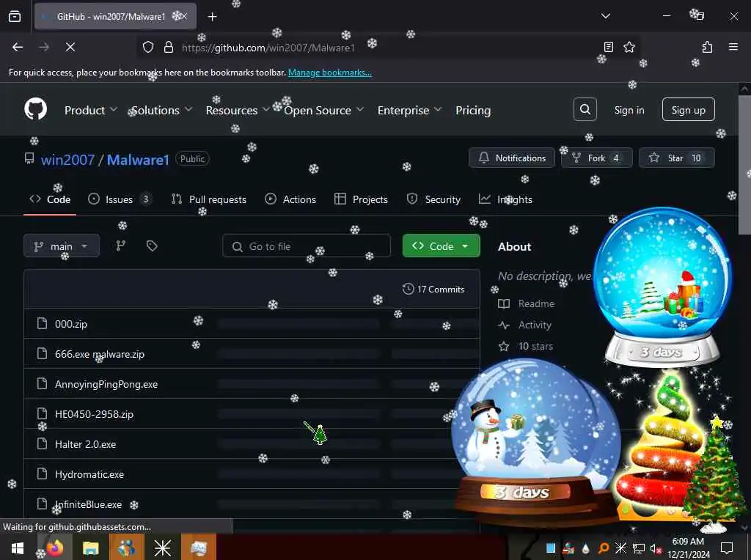View repository branches icon
The width and height of the screenshot is (751, 560).
(121, 246)
